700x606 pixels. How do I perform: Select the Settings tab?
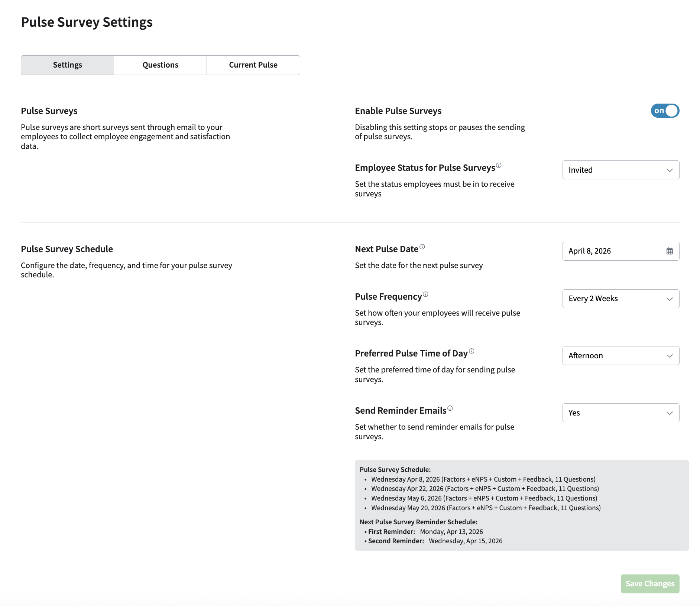coord(67,65)
